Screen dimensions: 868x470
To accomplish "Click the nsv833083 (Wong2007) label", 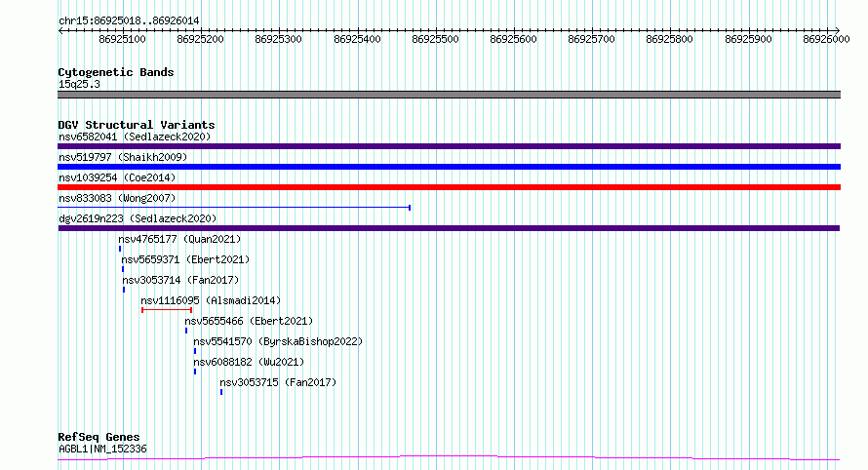I will coord(117,198).
